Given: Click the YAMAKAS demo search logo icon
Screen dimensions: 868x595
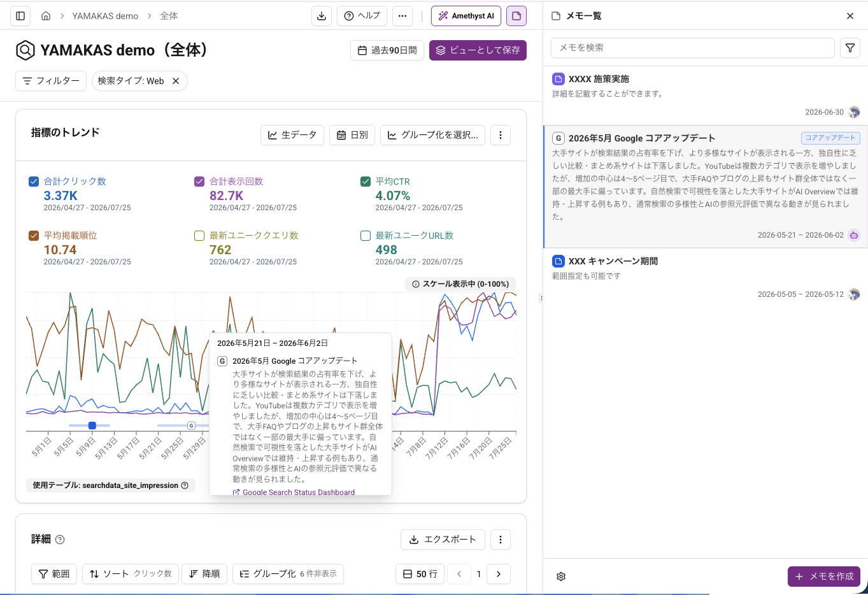Looking at the screenshot, I should click(25, 50).
